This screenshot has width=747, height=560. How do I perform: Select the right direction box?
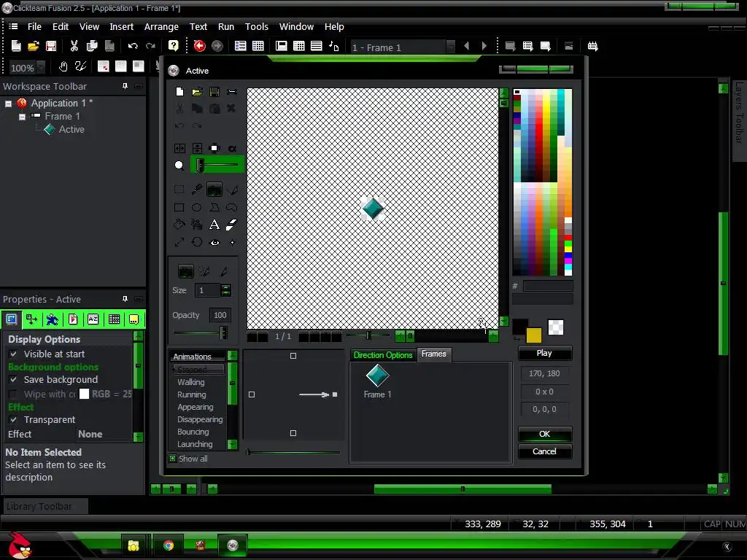click(335, 394)
